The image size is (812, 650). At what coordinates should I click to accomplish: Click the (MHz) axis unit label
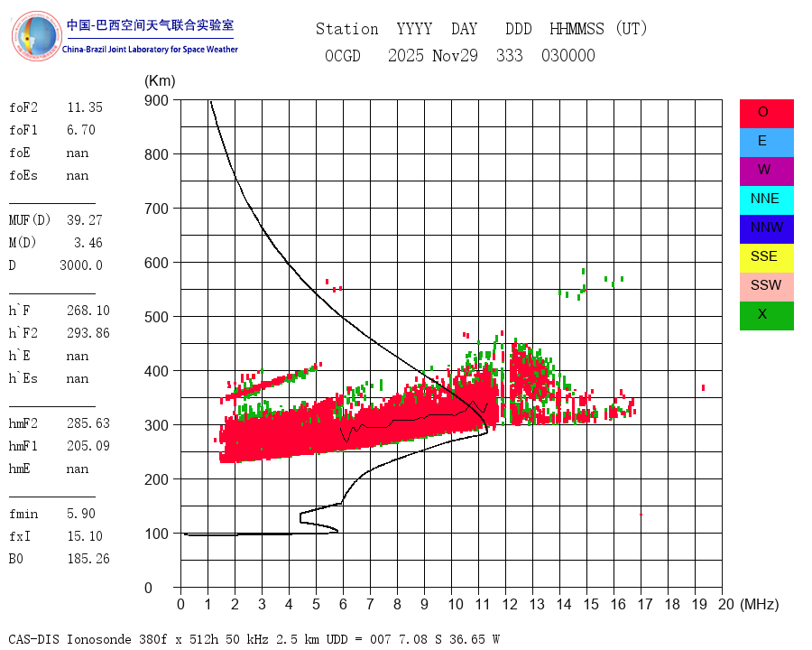click(x=760, y=604)
